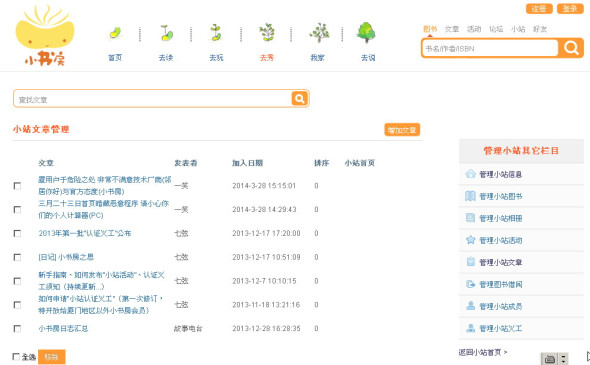Focus the 查找文章 search field

153,99
